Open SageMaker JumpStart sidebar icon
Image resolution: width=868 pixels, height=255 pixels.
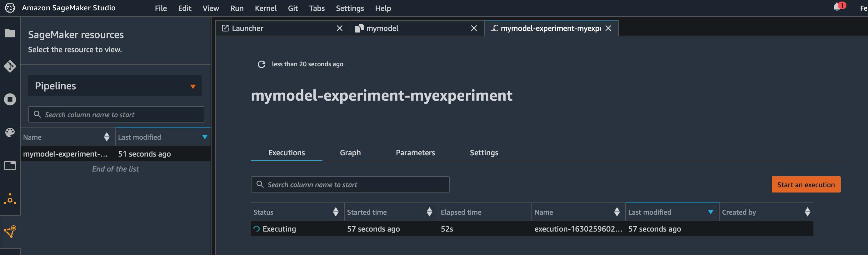click(10, 199)
